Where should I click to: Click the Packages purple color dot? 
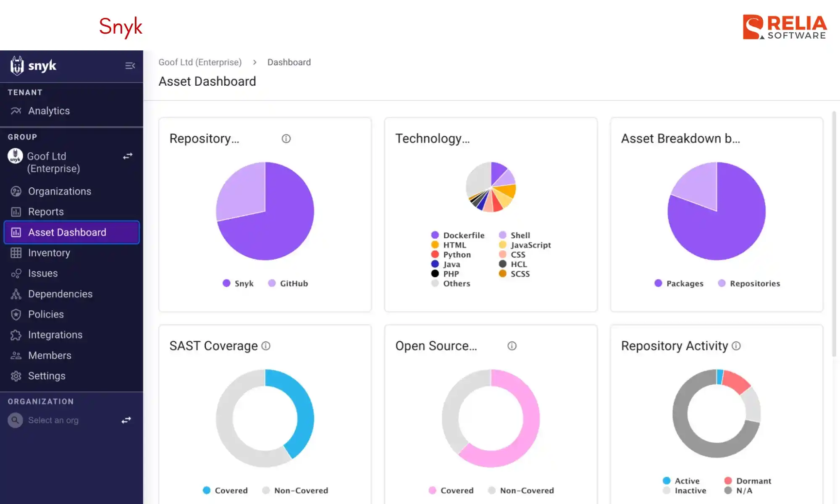pyautogui.click(x=658, y=283)
